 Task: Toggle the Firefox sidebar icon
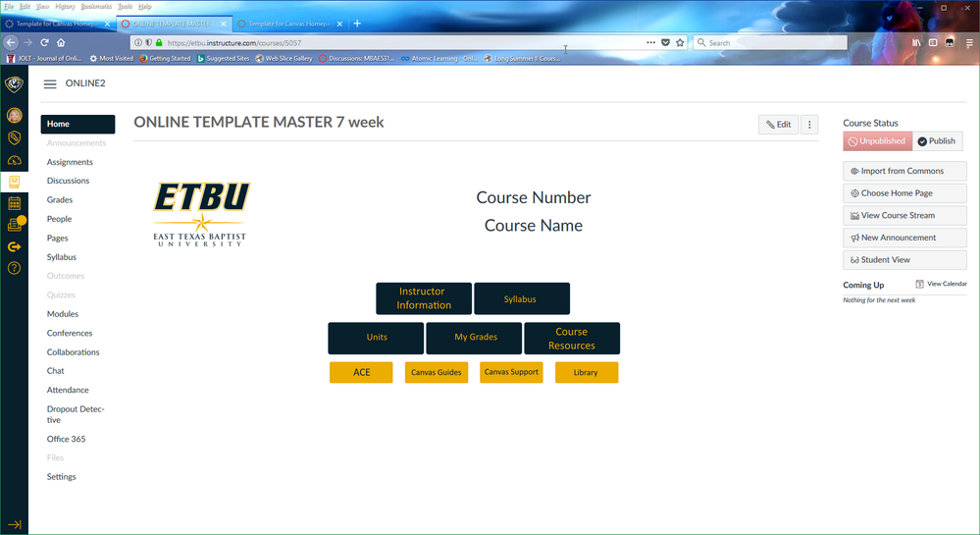[x=933, y=42]
